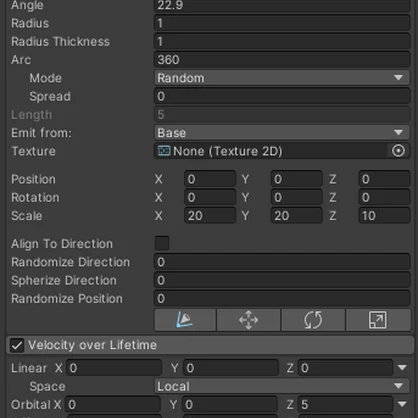Click the Rotation label
Image resolution: width=418 pixels, height=418 pixels.
pos(35,197)
